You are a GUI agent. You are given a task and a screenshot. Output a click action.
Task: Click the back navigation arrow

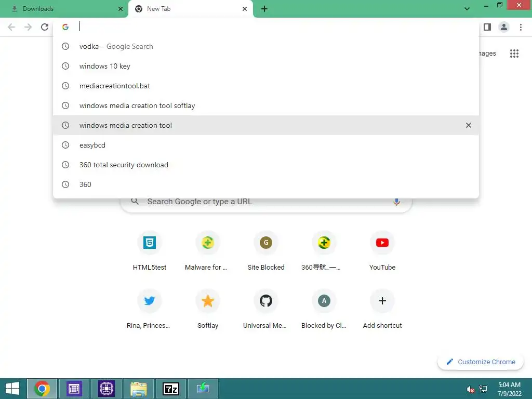(11, 27)
